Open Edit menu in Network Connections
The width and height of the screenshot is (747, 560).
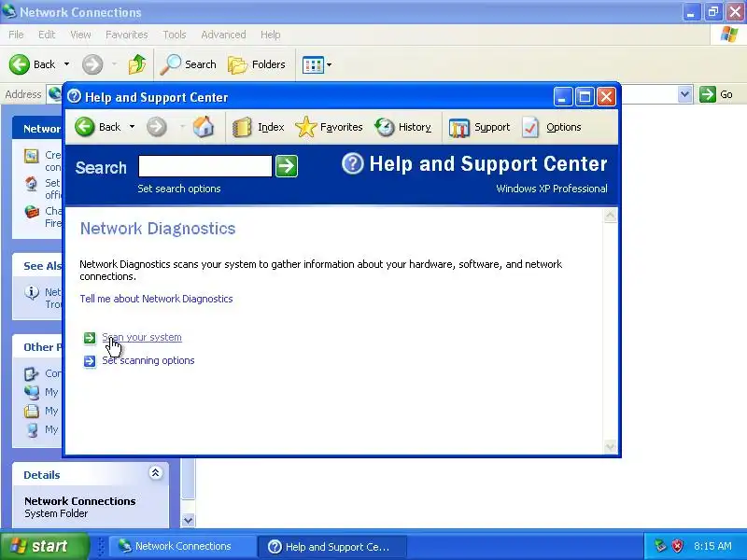[47, 35]
